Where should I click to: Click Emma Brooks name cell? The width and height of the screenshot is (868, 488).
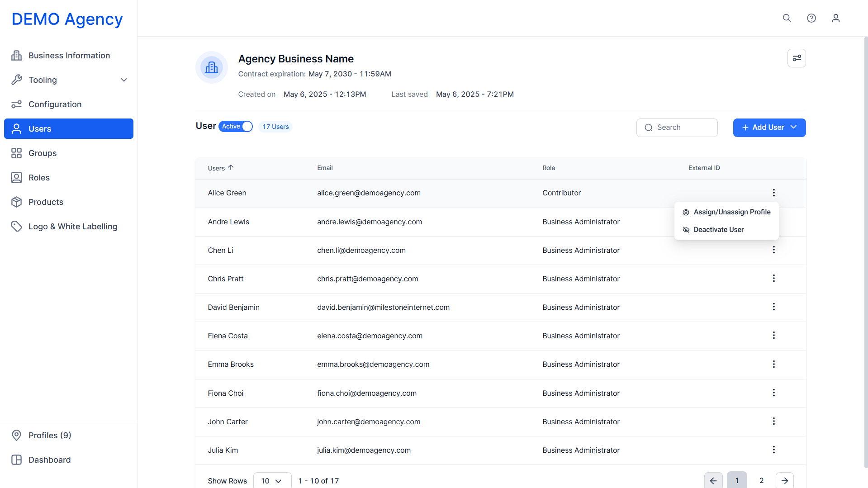pos(231,365)
